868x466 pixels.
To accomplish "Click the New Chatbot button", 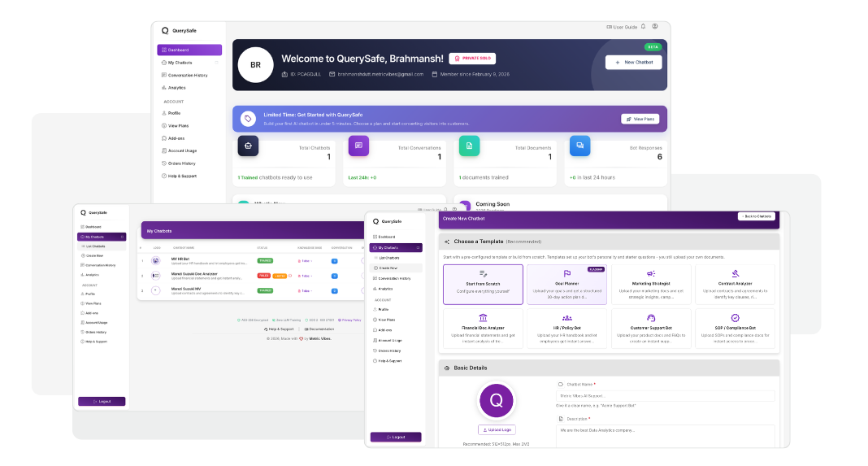I will point(634,62).
